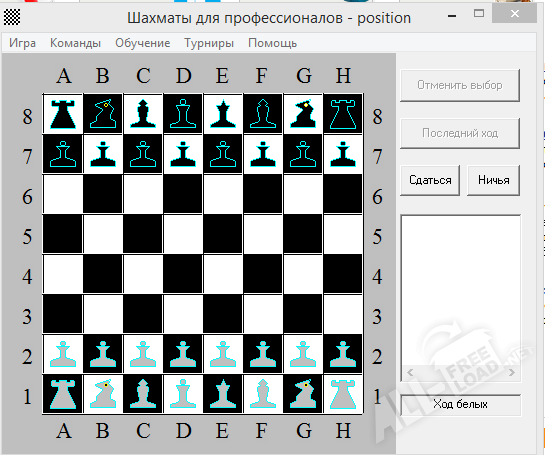This screenshot has height=455, width=545.
Task: Click the black rook on H8
Action: pyautogui.click(x=343, y=114)
